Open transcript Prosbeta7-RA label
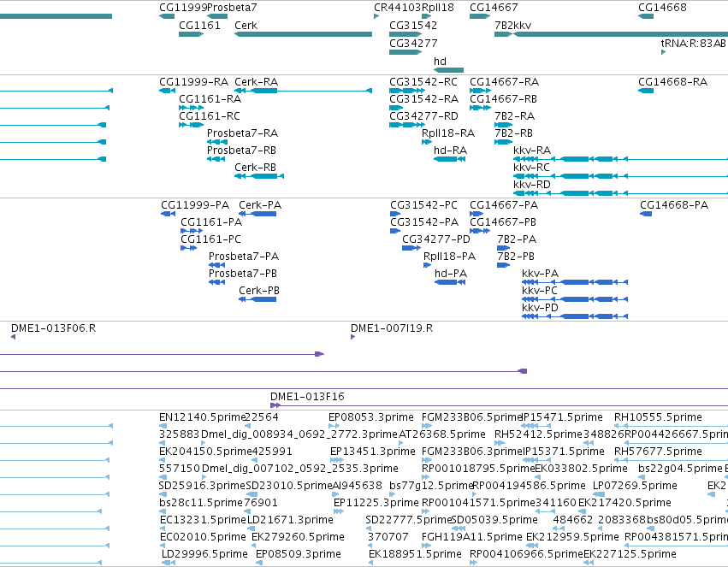728x567 pixels. point(242,133)
